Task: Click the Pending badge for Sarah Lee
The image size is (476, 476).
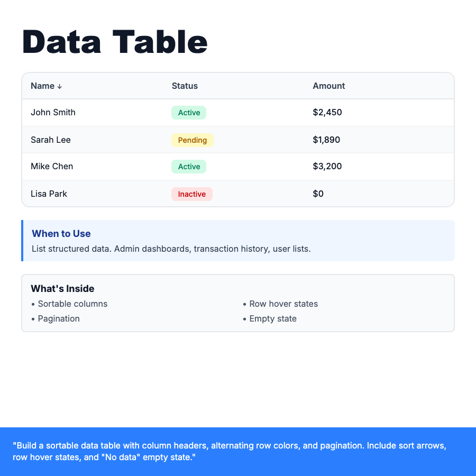Action: [192, 140]
